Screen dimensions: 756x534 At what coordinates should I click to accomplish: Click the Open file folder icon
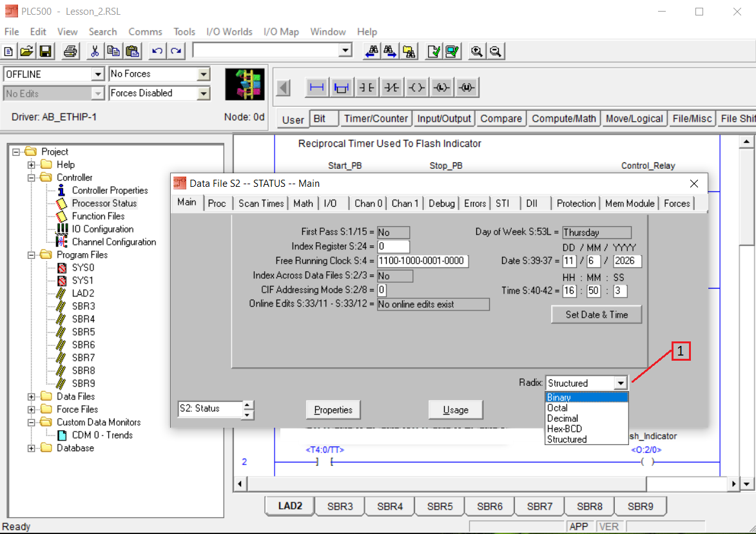coord(27,51)
